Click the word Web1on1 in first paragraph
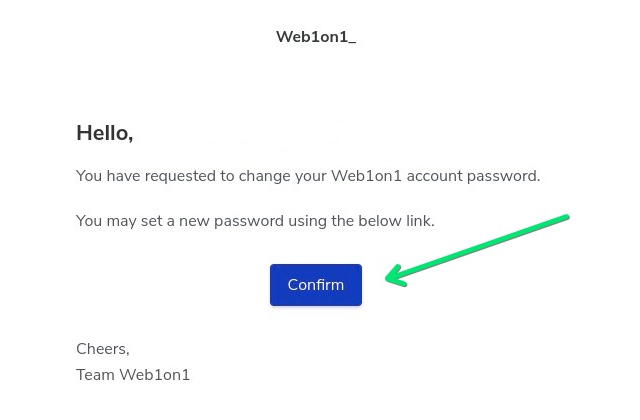The image size is (640, 420). [366, 176]
